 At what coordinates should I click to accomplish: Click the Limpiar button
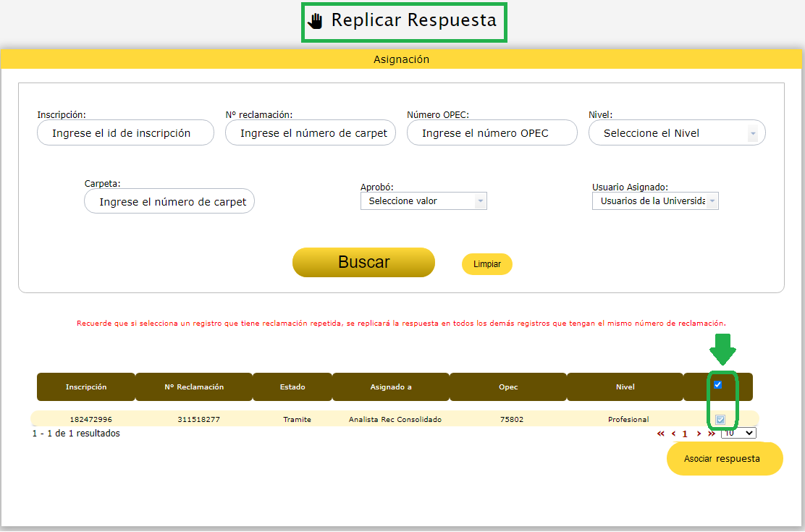click(487, 264)
